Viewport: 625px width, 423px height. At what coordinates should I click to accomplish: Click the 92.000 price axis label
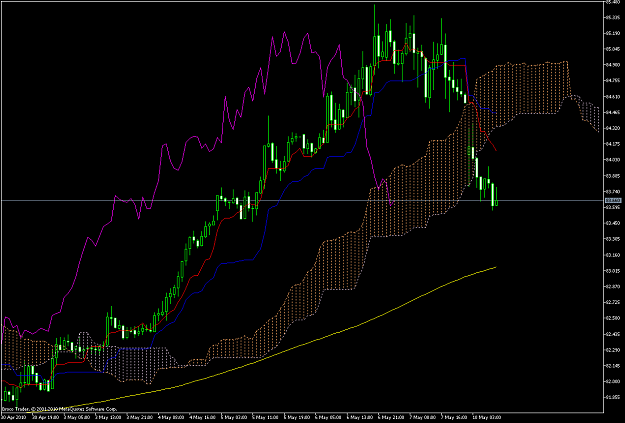(613, 381)
